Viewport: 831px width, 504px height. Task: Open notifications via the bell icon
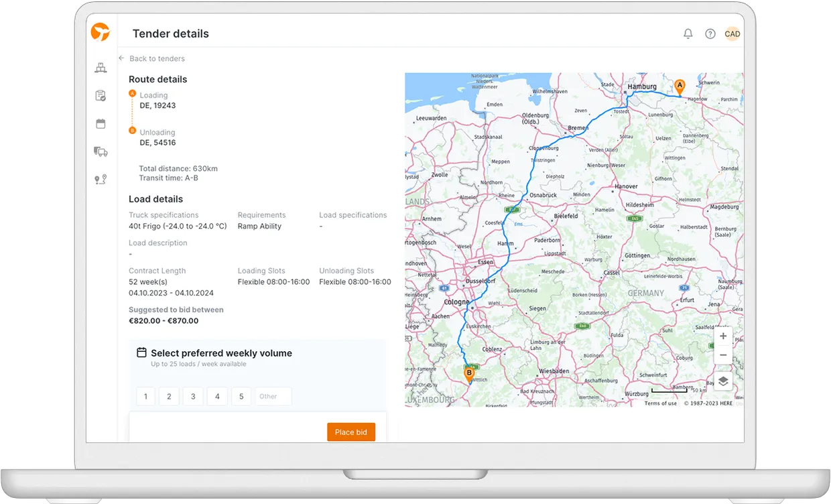pyautogui.click(x=688, y=33)
